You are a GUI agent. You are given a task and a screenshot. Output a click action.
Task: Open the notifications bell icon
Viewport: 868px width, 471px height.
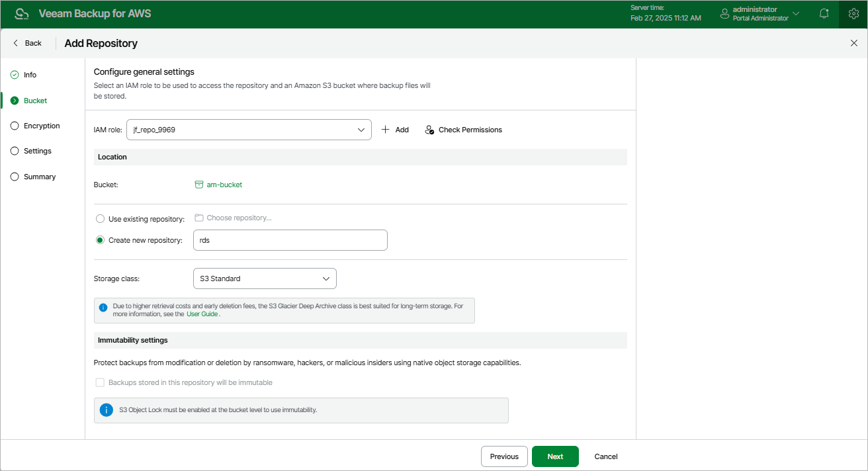point(824,14)
